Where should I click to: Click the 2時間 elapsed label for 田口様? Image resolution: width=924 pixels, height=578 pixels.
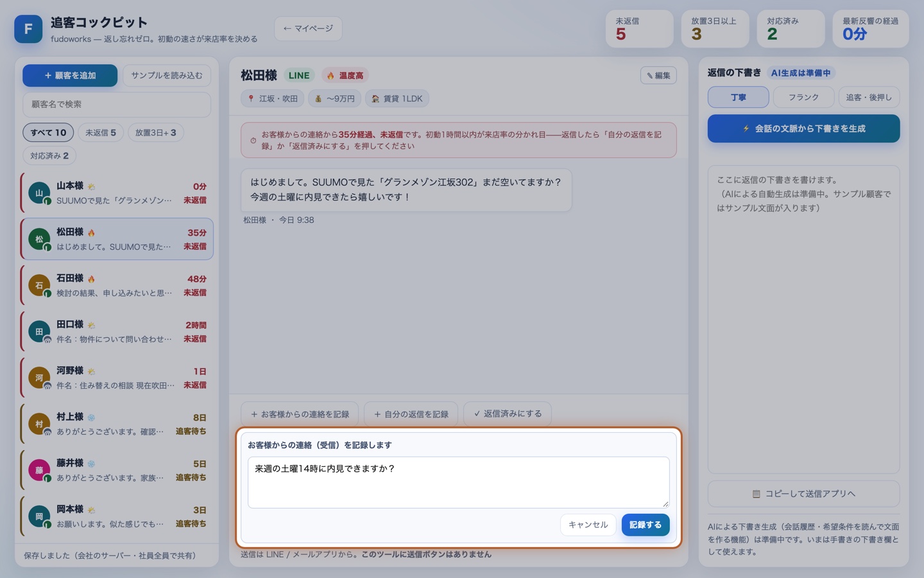pyautogui.click(x=196, y=325)
